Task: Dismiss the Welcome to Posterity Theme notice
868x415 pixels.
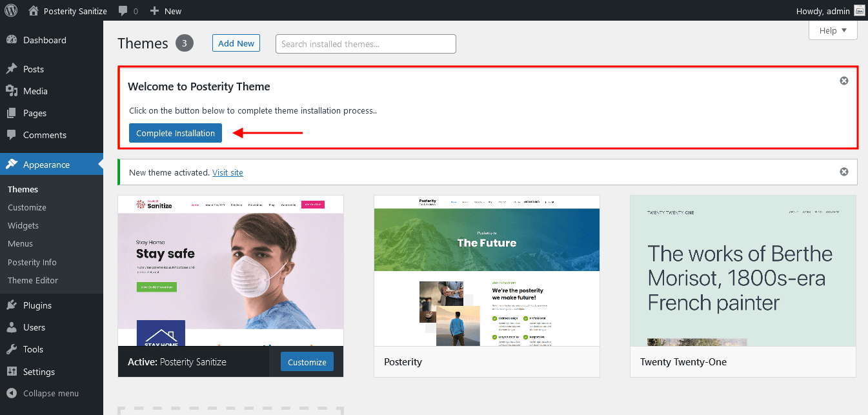Action: pos(844,81)
